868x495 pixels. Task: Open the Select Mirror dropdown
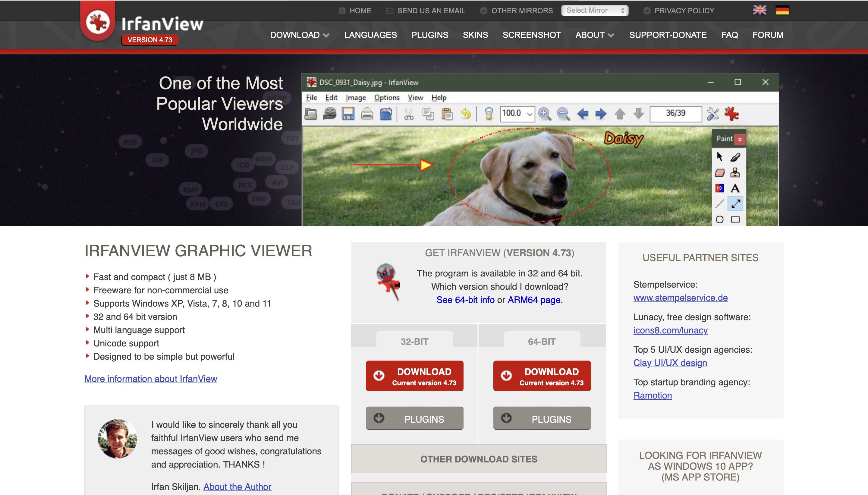pyautogui.click(x=594, y=10)
